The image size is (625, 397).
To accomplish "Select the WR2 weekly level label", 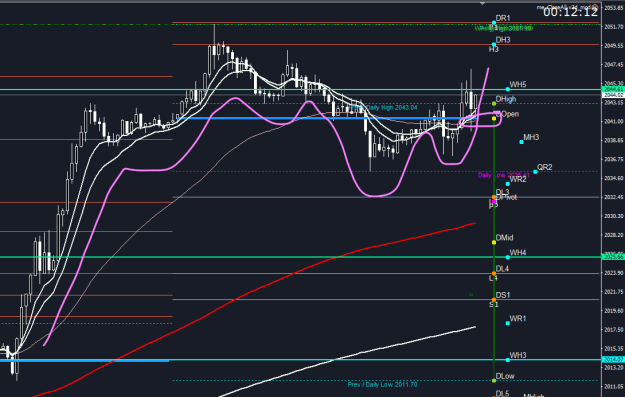I will (518, 179).
